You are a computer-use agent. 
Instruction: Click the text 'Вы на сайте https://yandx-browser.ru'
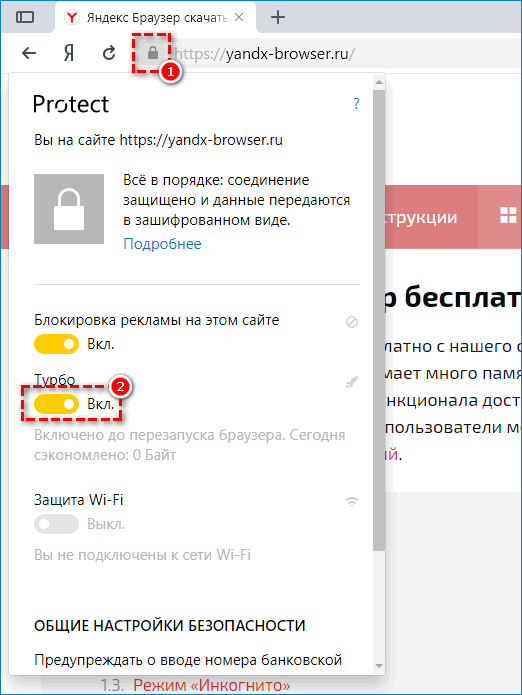point(158,140)
